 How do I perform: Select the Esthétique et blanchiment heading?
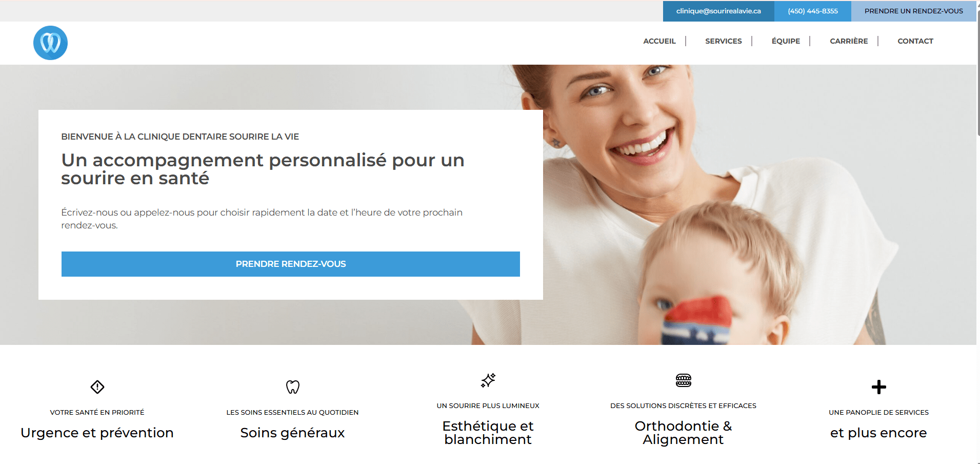pyautogui.click(x=488, y=433)
